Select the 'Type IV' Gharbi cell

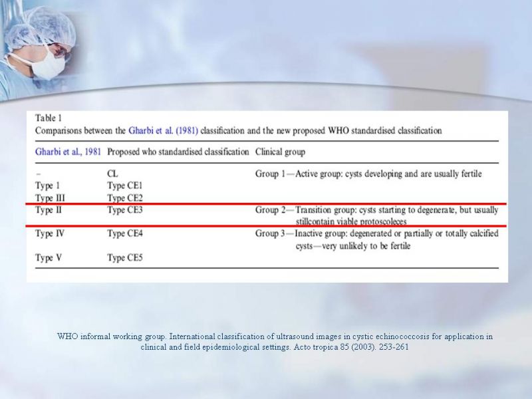pos(49,233)
